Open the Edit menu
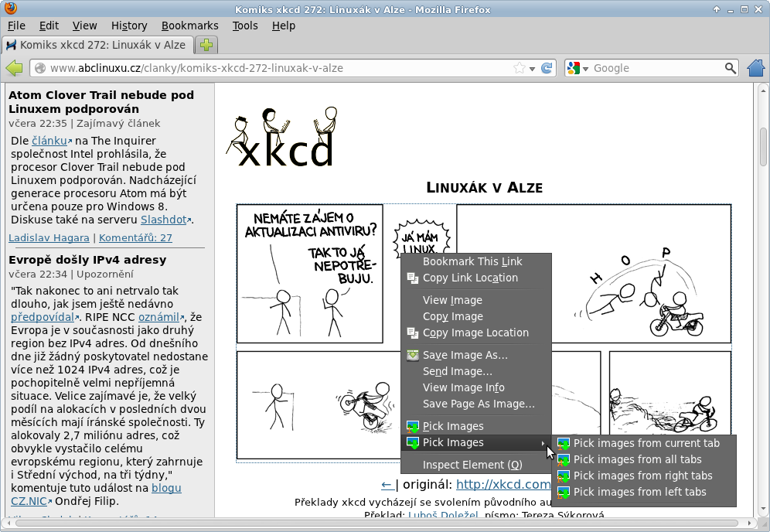The image size is (770, 532). pyautogui.click(x=49, y=26)
